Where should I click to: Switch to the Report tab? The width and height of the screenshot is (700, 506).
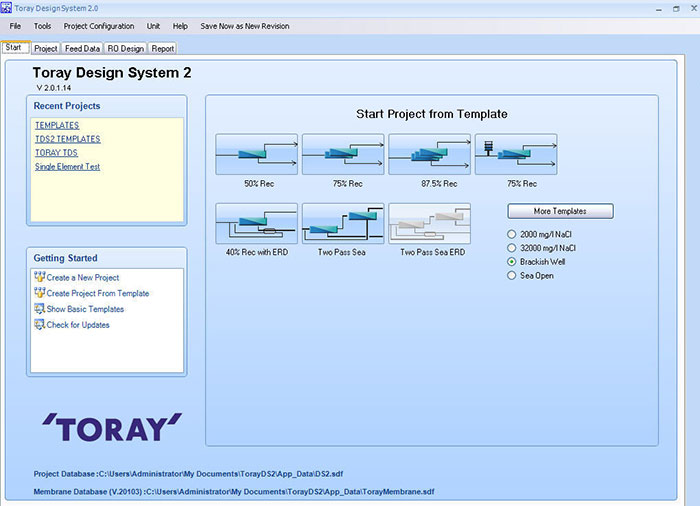pos(162,48)
